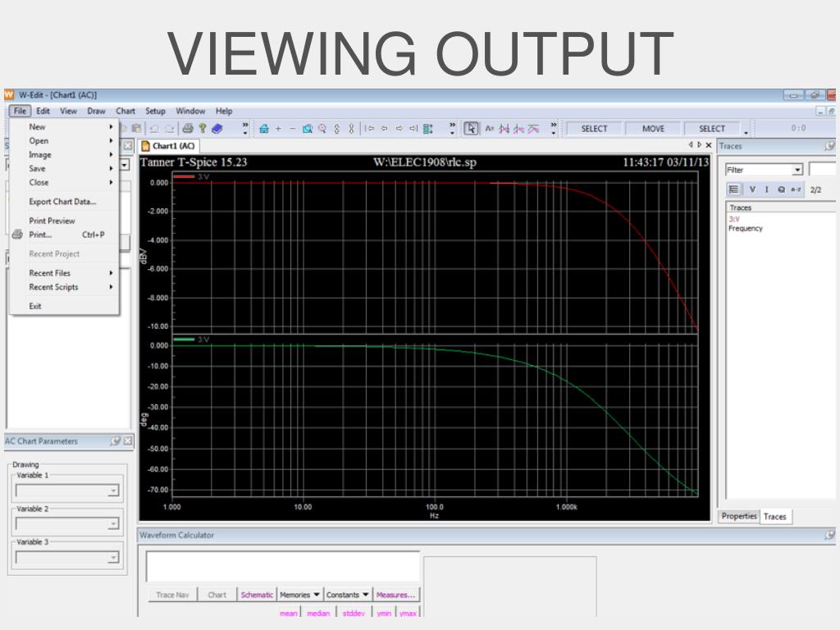Click the red 3:V trace legend swatch

[184, 176]
